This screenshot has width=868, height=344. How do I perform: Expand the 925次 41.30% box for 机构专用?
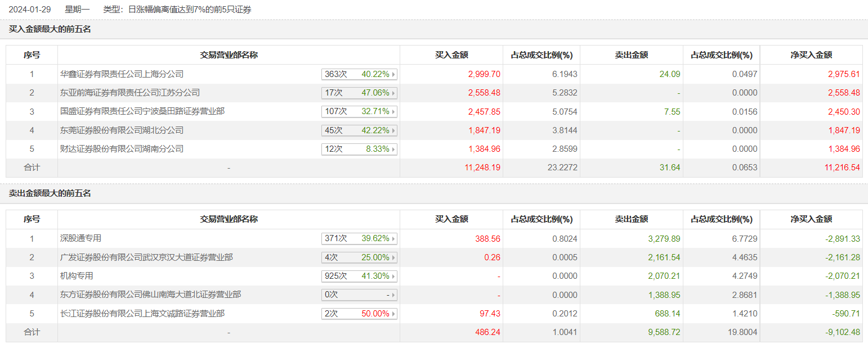[359, 276]
